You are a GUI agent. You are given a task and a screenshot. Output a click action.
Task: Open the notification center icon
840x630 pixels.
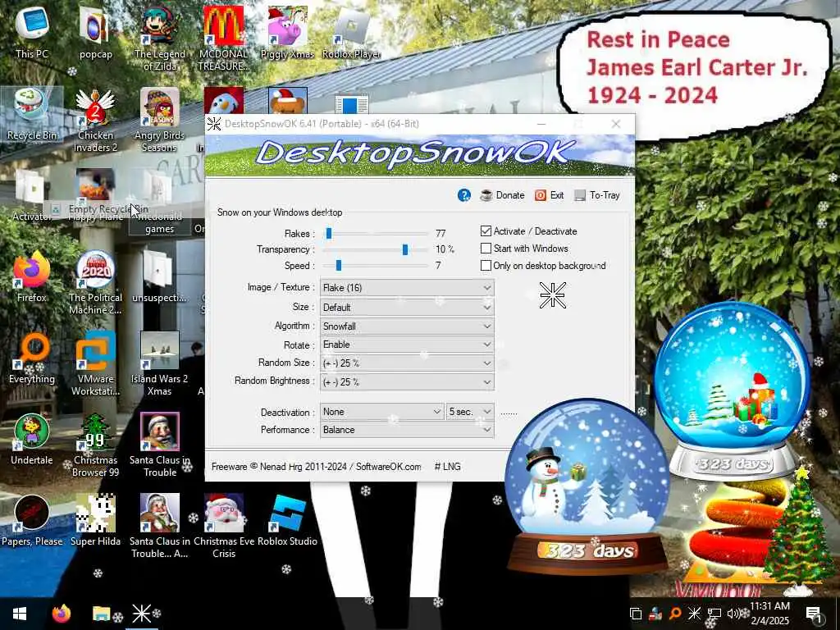point(813,614)
